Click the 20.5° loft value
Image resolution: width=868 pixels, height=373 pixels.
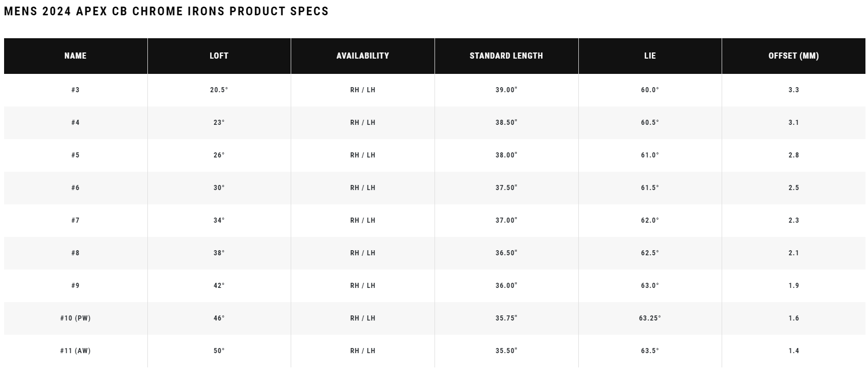219,90
